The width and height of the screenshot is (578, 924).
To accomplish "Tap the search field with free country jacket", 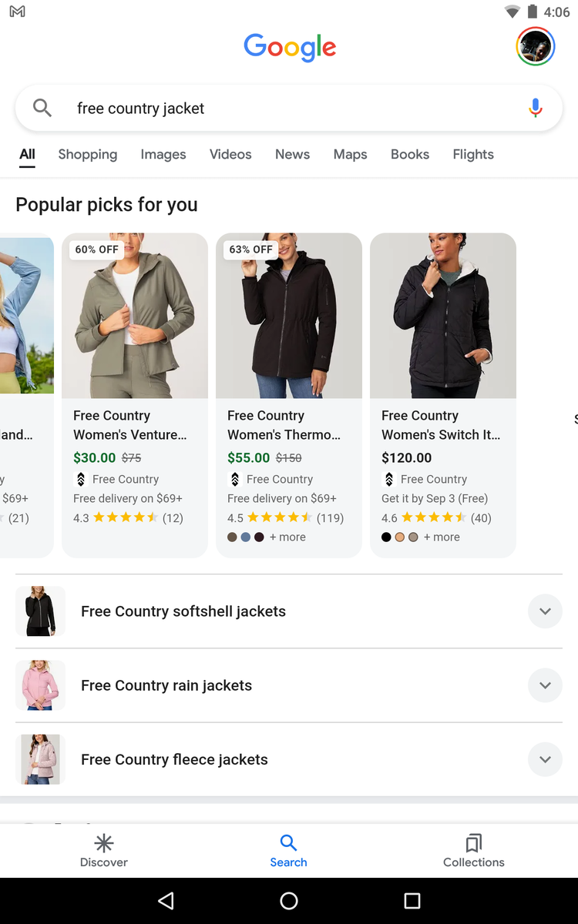I will pyautogui.click(x=289, y=109).
